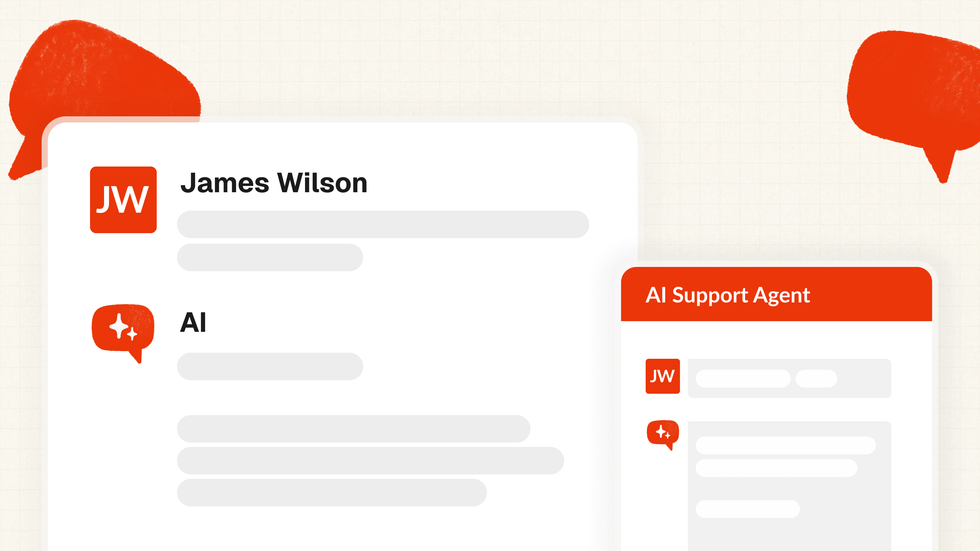Click the last line of the AI's lower paragraph
The image size is (980, 551).
(332, 493)
